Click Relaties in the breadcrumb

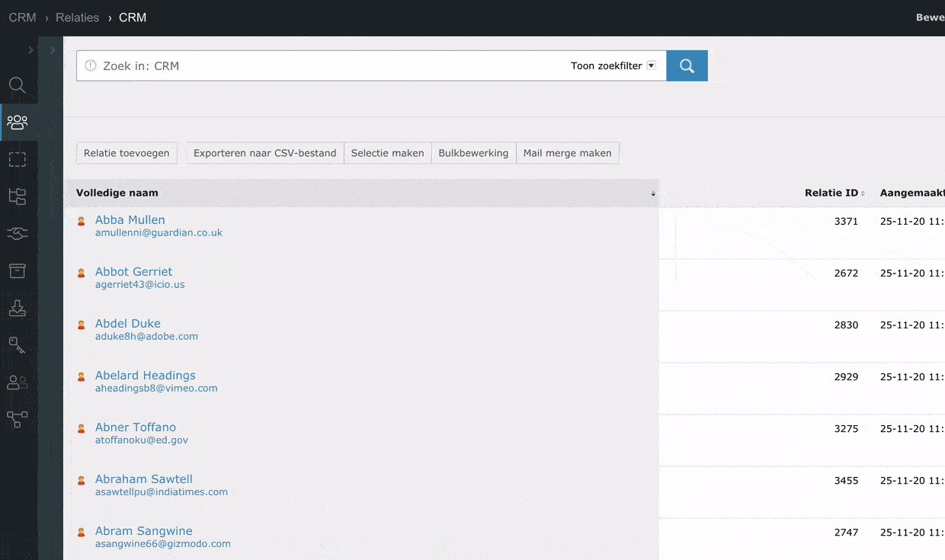(77, 18)
